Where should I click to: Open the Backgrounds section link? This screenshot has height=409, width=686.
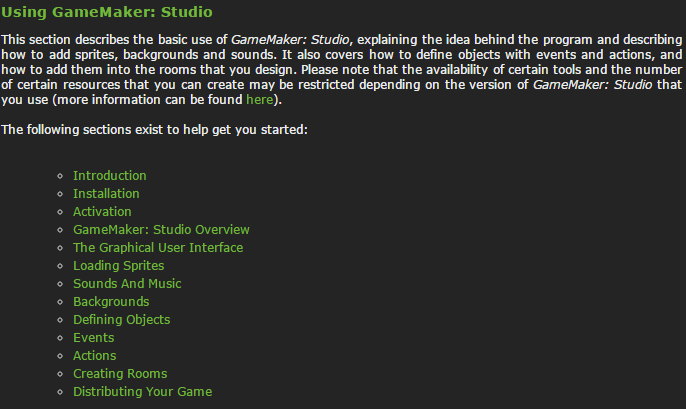111,302
